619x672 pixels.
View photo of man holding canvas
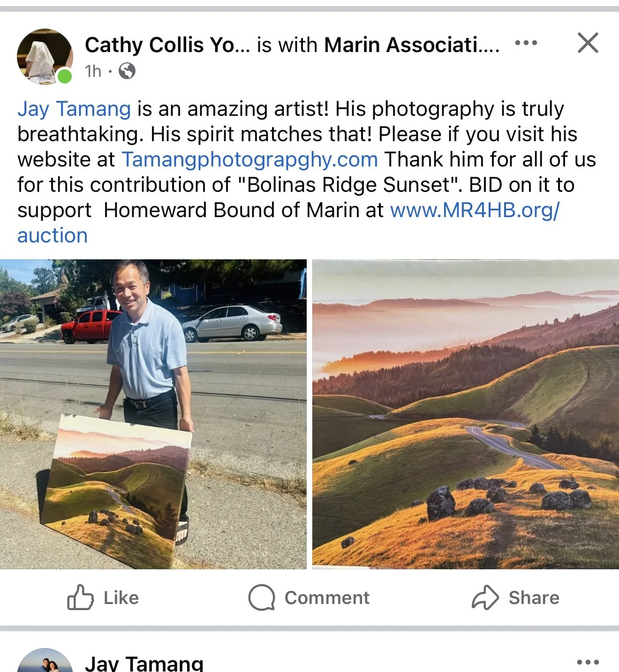tap(153, 414)
